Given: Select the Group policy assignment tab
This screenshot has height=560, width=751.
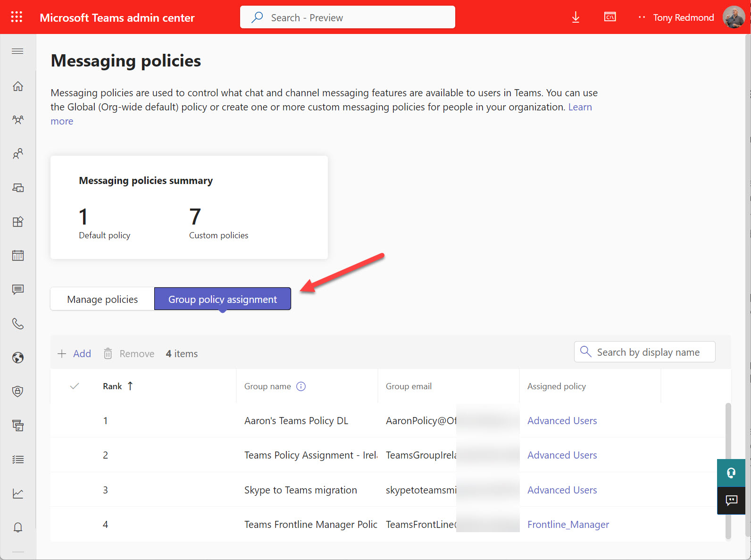Looking at the screenshot, I should 223,299.
